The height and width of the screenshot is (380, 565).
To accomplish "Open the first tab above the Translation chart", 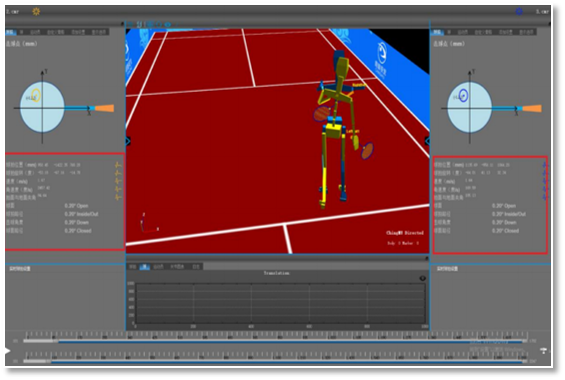I will (133, 267).
